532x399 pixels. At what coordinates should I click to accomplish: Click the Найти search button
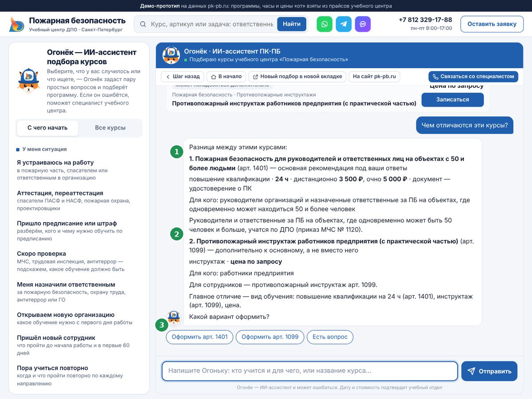click(292, 24)
